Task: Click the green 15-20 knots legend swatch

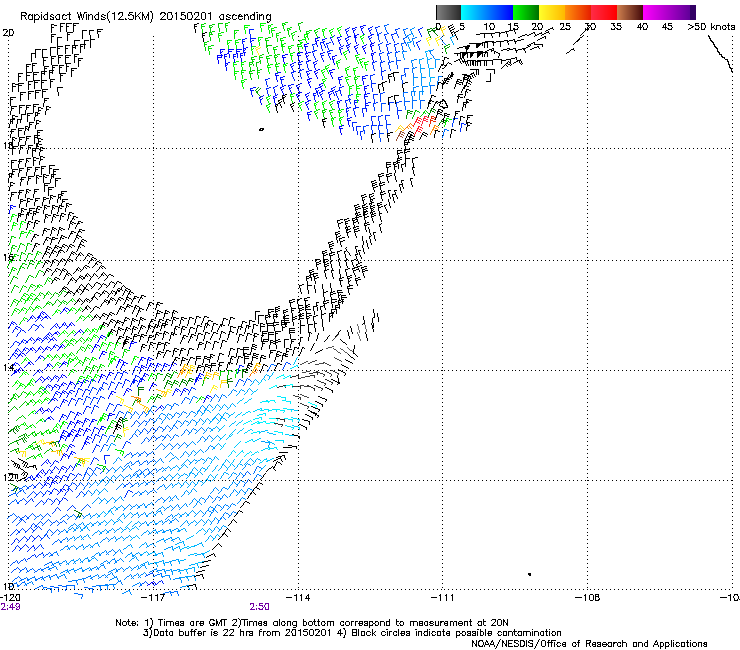Action: click(x=526, y=12)
